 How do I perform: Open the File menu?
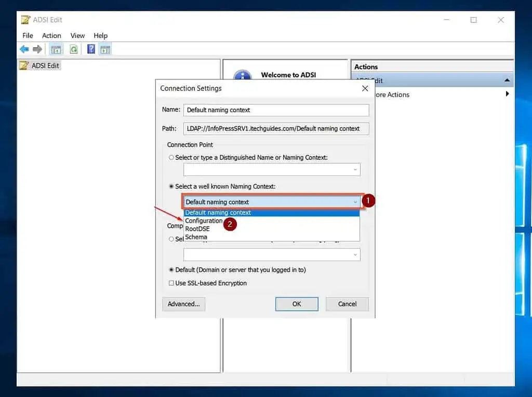pyautogui.click(x=28, y=36)
